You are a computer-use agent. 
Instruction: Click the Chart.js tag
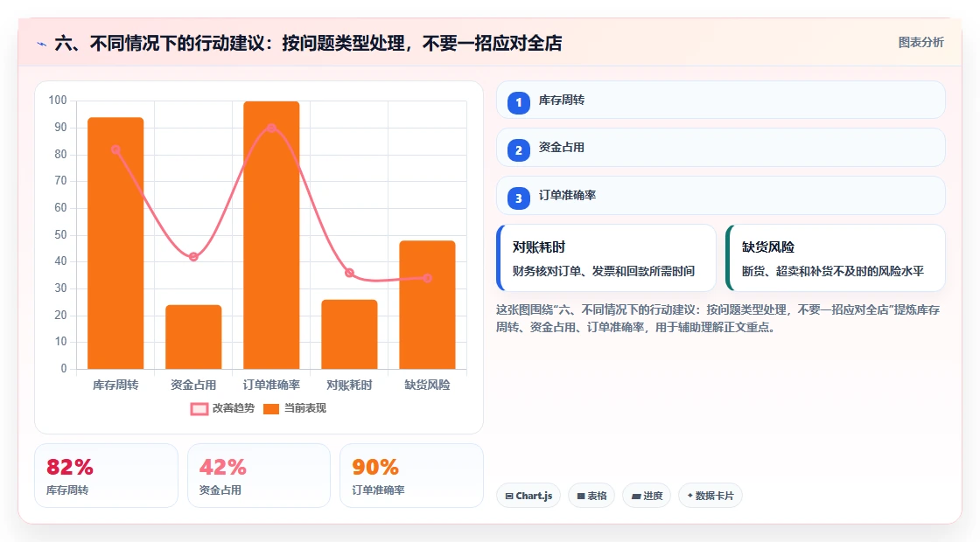[528, 496]
